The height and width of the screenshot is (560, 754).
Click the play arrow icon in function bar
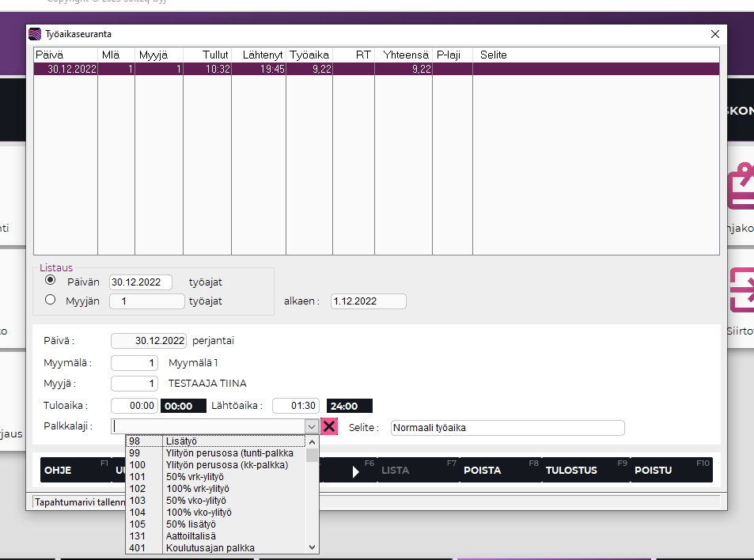[x=355, y=471]
